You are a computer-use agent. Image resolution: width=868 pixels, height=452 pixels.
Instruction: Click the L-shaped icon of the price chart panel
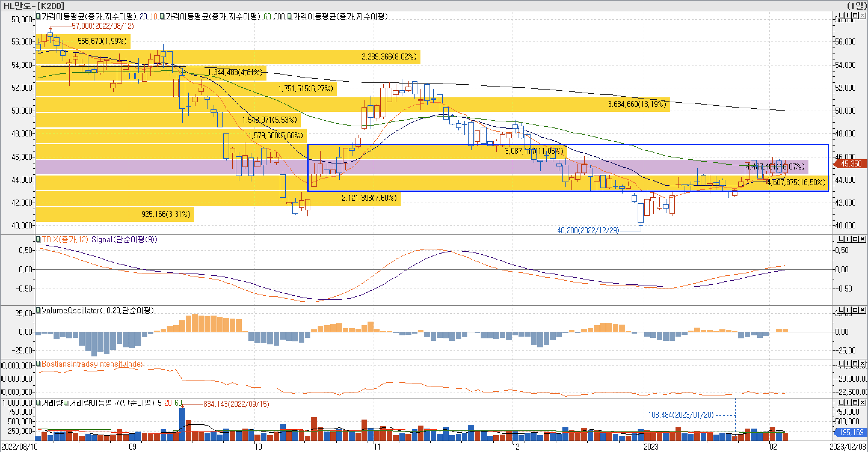tap(841, 16)
